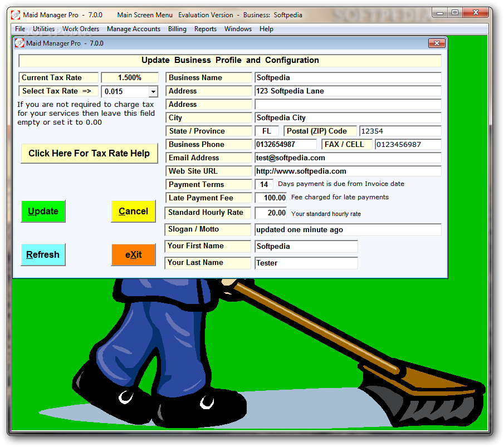This screenshot has width=504, height=447.
Task: Click the yellow Cancel button
Action: click(134, 211)
